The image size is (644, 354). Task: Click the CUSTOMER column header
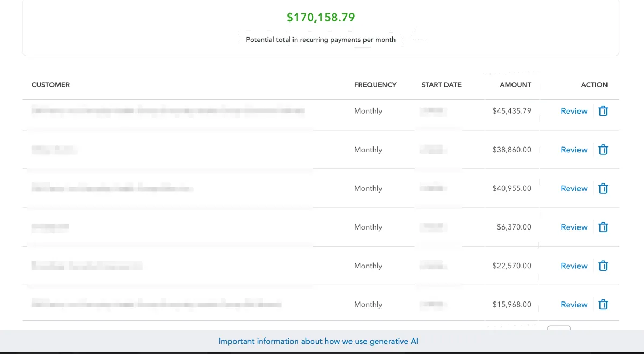pos(50,85)
